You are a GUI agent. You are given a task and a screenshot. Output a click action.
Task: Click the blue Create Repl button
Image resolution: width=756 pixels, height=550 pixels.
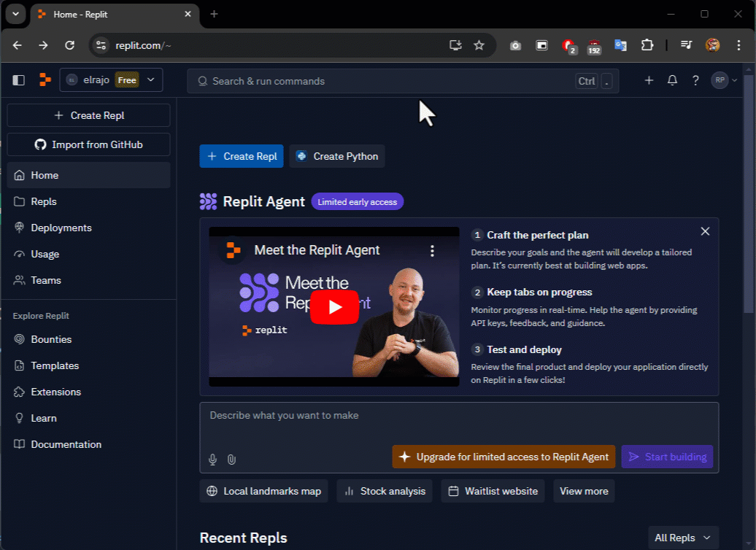242,156
